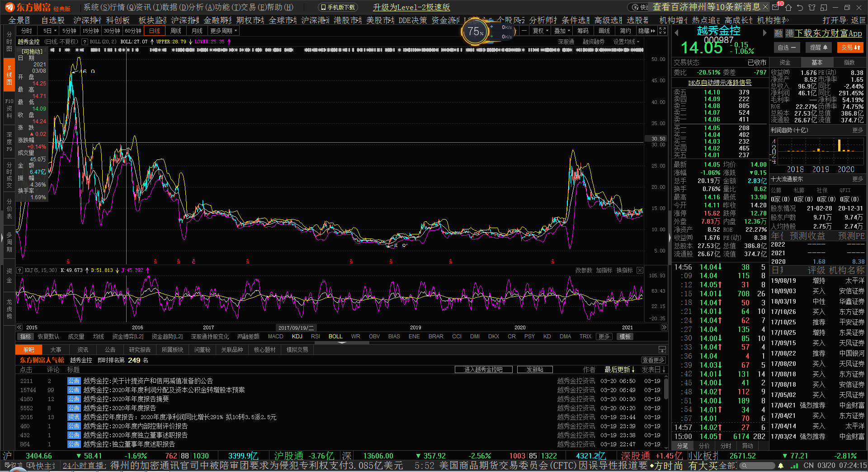Toggle 自选 watchlist membership for this stock
Screen dimensions: 868x472
point(787,47)
